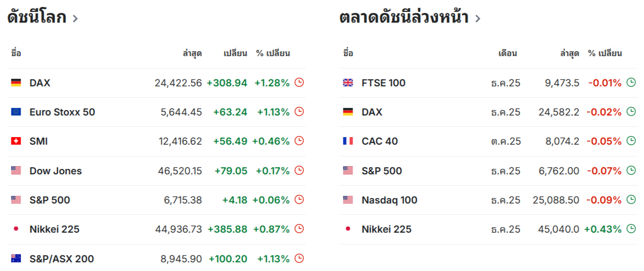Expand the ดัชนีโลก section chevron

point(75,18)
